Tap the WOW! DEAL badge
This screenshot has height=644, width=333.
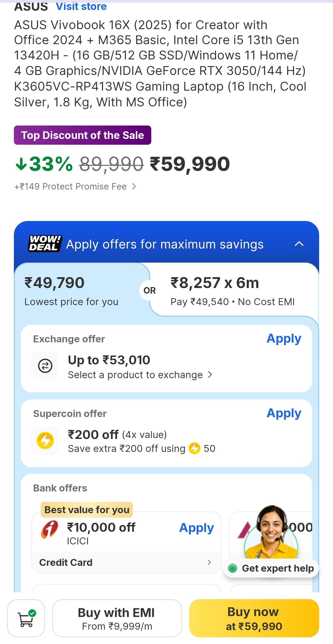point(45,243)
